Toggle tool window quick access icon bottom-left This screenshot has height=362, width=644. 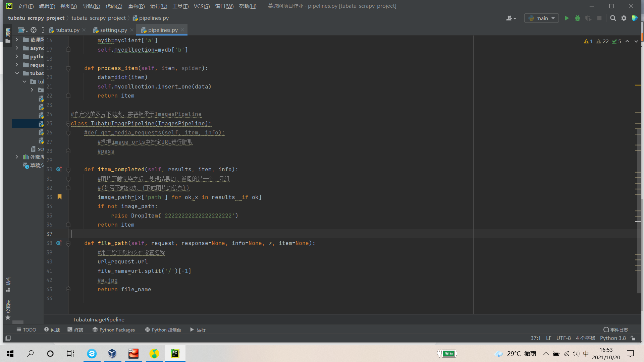point(8,338)
